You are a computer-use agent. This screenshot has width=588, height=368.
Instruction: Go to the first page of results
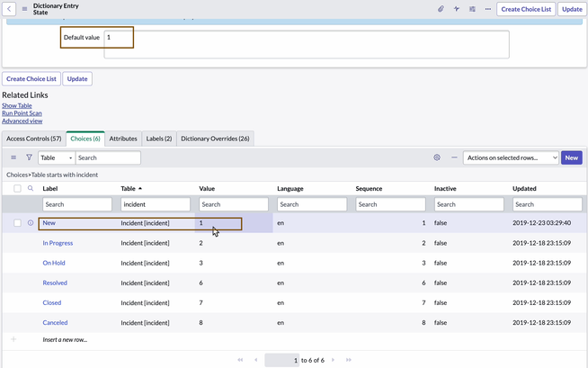pyautogui.click(x=240, y=360)
